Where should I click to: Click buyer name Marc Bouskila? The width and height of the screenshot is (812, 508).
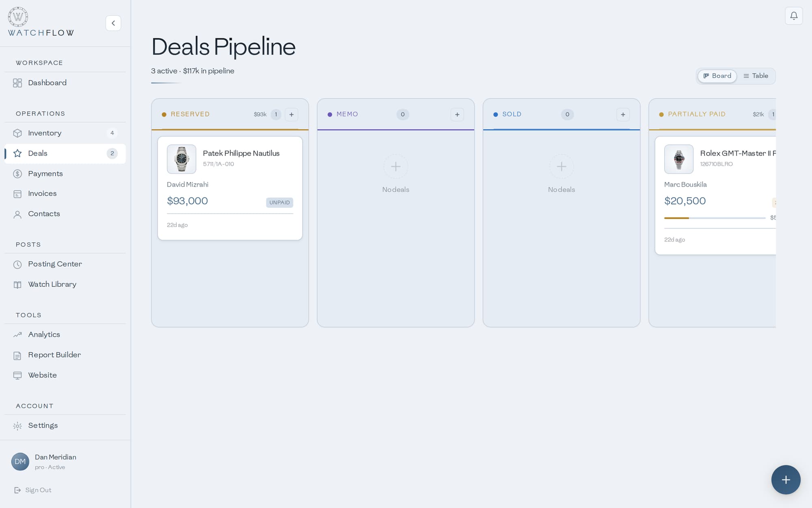685,185
